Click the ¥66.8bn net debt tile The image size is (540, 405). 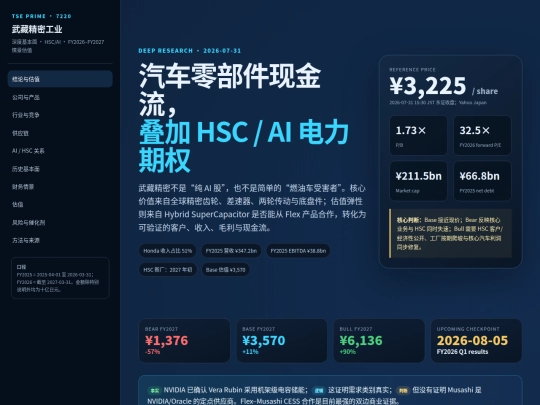(482, 181)
